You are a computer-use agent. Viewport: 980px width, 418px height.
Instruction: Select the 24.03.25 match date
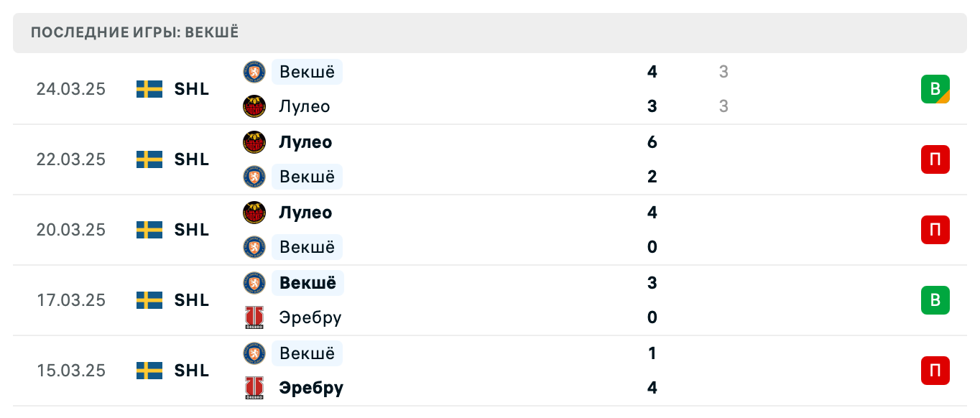(71, 89)
